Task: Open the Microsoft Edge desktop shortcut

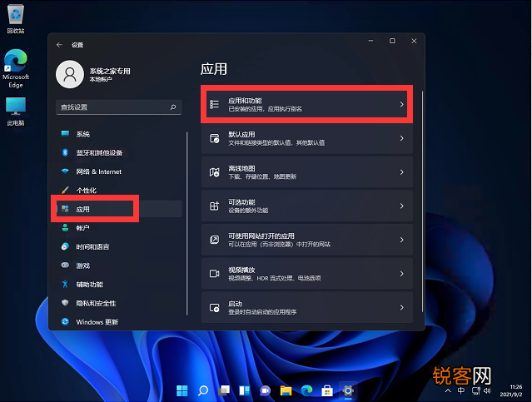Action: pyautogui.click(x=16, y=68)
